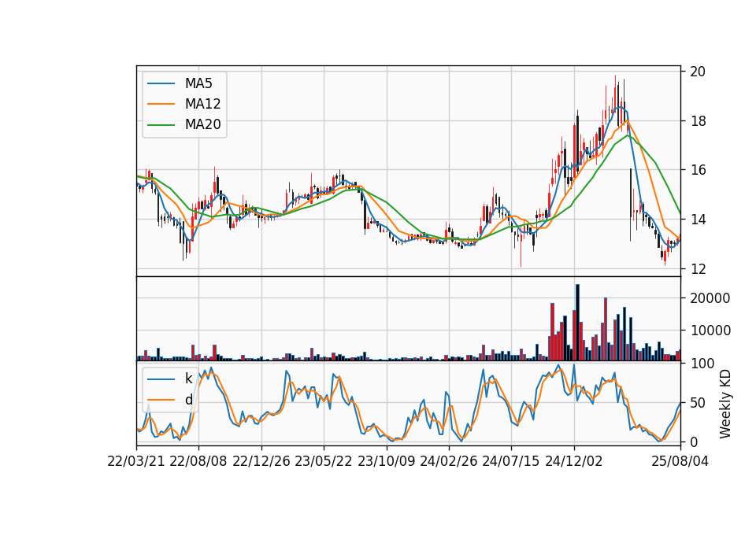Screen dimensions: 756x543
Task: Click price axis value 12
Action: point(698,269)
